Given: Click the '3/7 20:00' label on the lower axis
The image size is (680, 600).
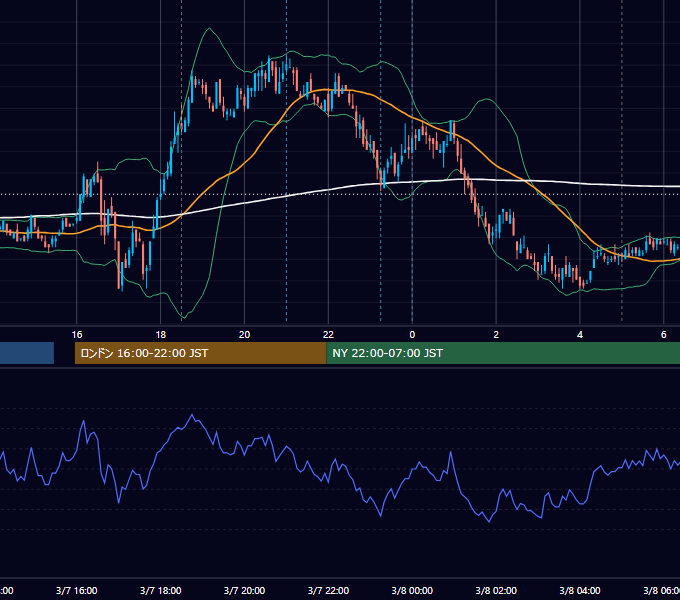Looking at the screenshot, I should tap(245, 591).
